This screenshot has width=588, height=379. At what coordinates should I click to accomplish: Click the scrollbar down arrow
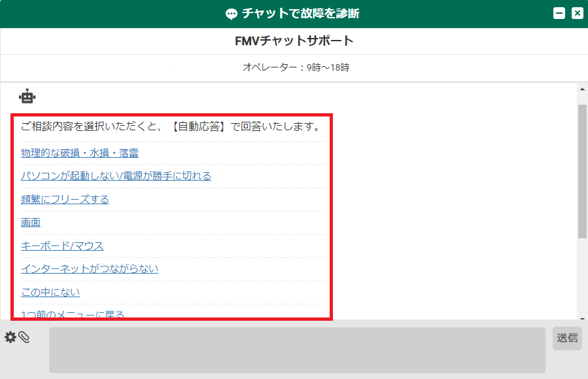(582, 315)
